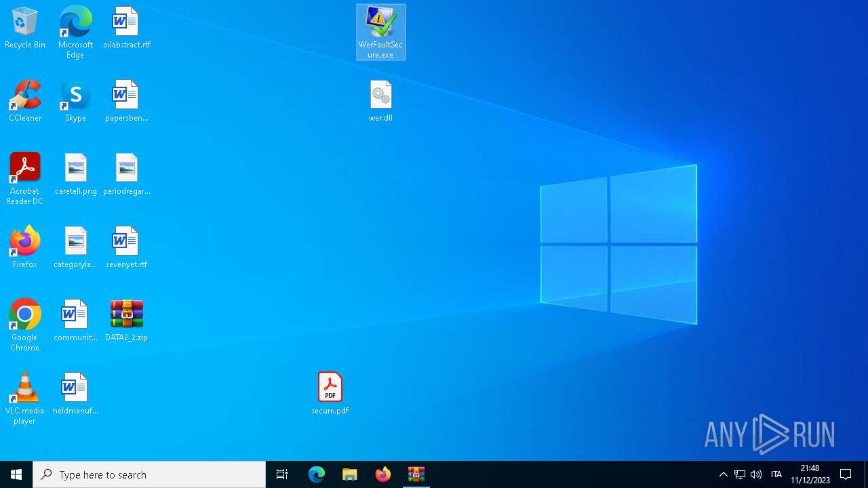Open Edge from the taskbar
868x488 pixels.
click(x=317, y=474)
